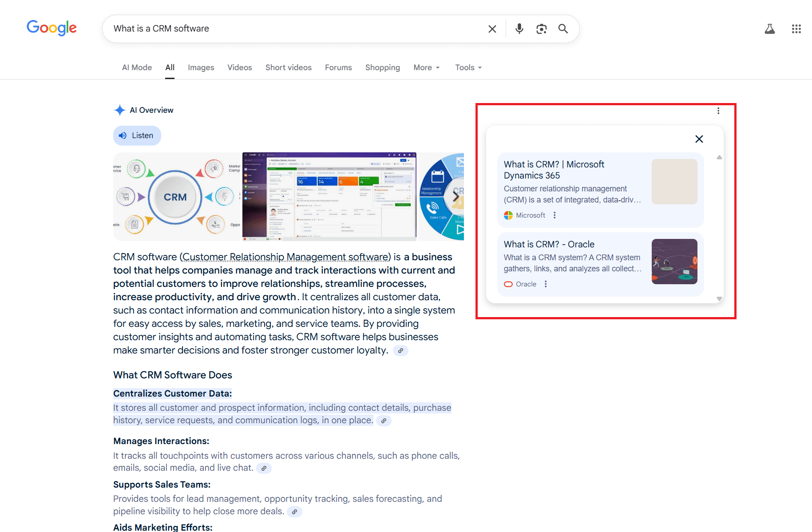Switch to the AI Mode tab
This screenshot has height=532, width=812.
137,67
